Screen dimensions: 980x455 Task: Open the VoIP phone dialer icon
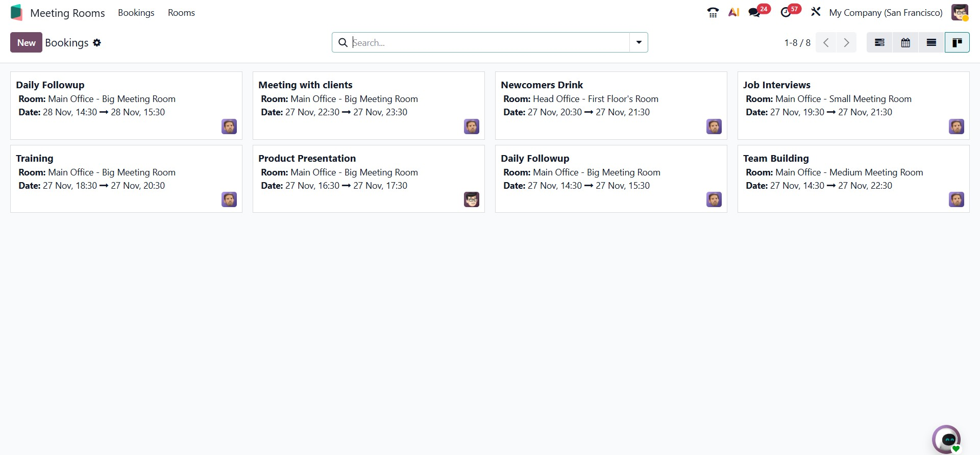713,13
